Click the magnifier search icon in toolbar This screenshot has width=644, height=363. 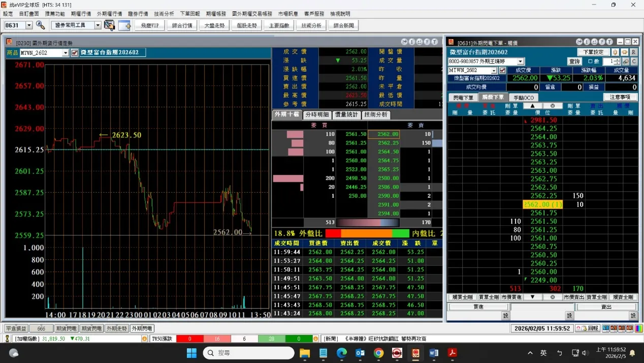41,25
